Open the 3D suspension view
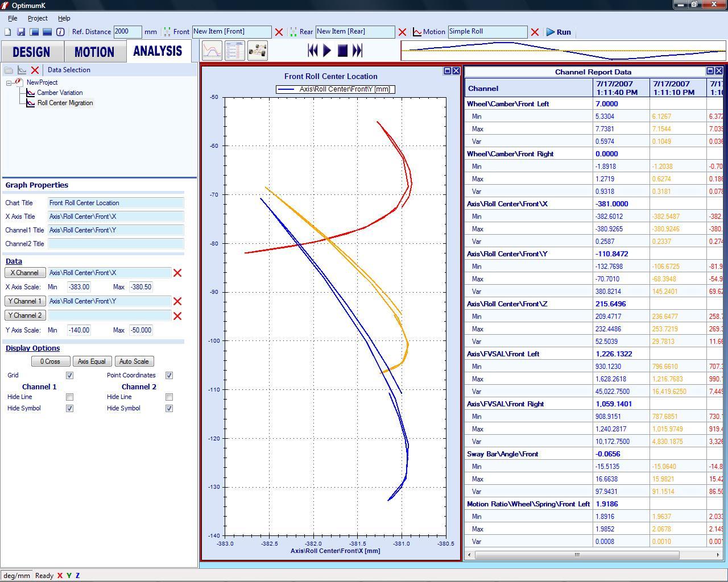Viewport: 728px width, 582px height. 258,51
